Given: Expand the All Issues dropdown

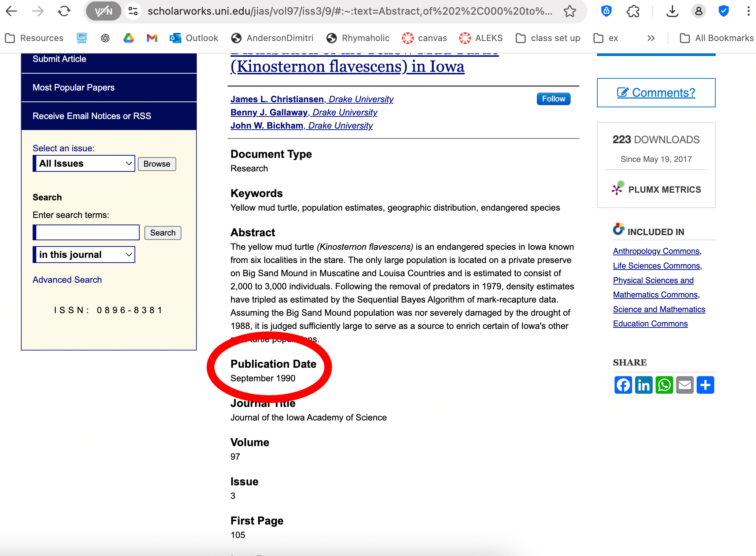Looking at the screenshot, I should [x=84, y=163].
